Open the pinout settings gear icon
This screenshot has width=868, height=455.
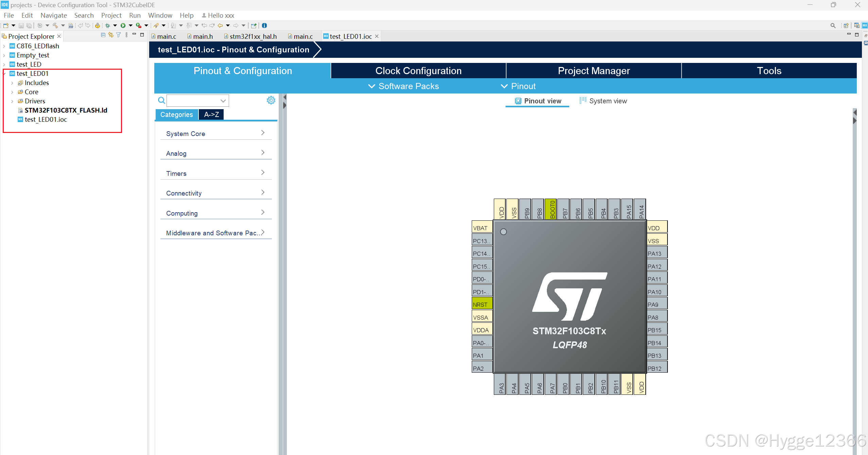(x=271, y=100)
